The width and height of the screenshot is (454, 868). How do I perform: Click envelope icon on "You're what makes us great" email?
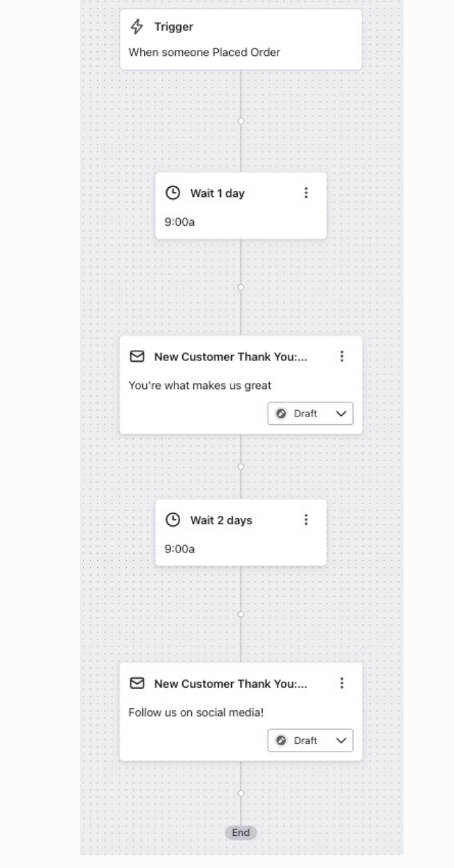pyautogui.click(x=137, y=357)
